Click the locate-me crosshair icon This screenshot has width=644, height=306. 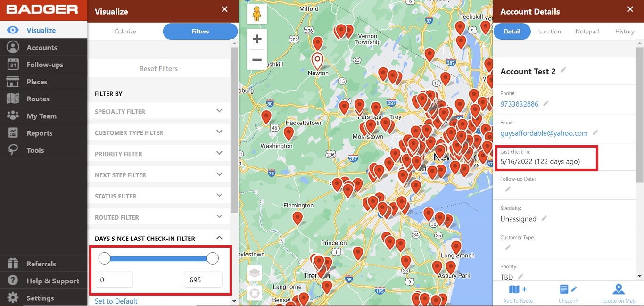pos(255,293)
